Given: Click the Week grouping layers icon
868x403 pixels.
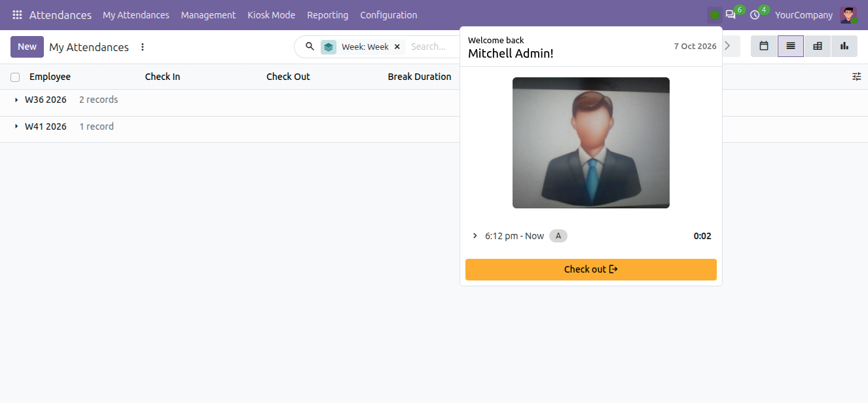Looking at the screenshot, I should pyautogui.click(x=329, y=47).
